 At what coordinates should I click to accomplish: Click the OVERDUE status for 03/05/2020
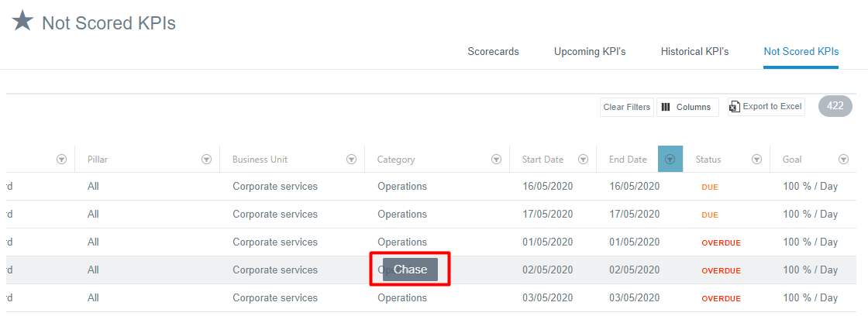(x=721, y=299)
